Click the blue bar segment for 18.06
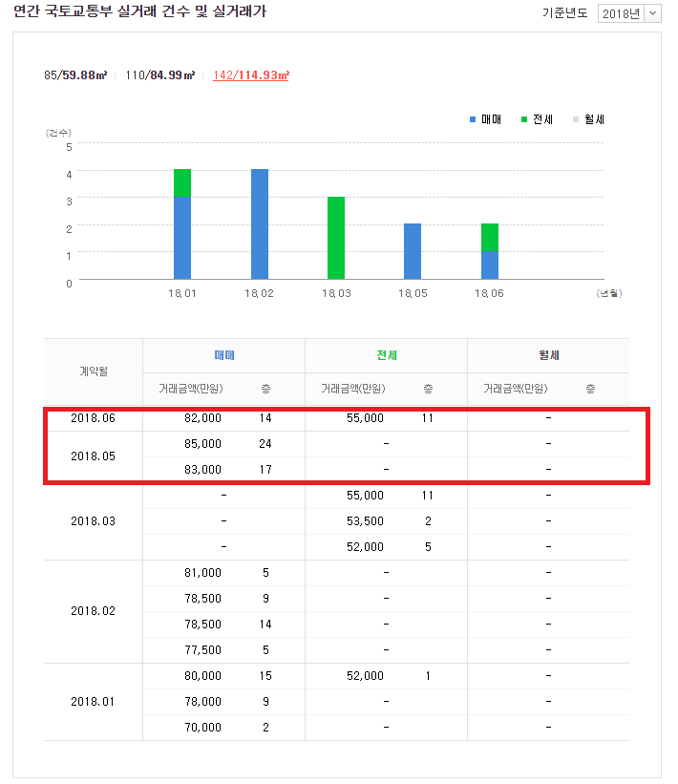The width and height of the screenshot is (678, 784). (x=490, y=265)
